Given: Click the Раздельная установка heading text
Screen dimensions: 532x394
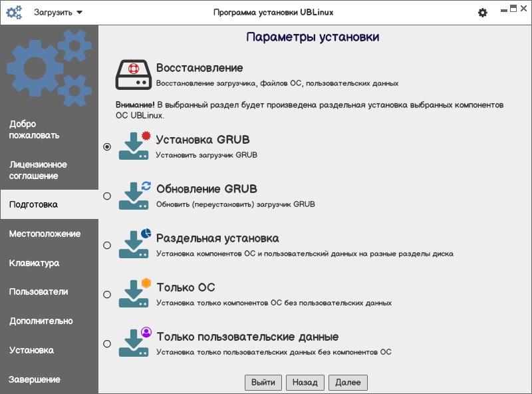Looking at the screenshot, I should point(217,238).
